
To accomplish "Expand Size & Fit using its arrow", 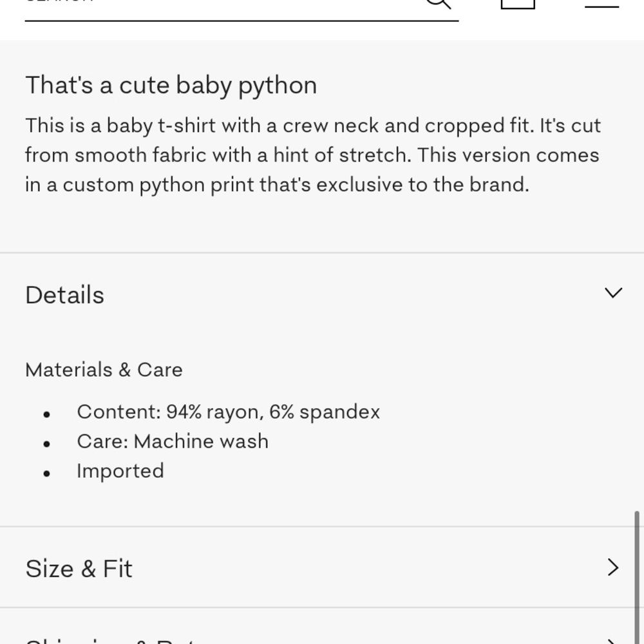I will click(613, 567).
